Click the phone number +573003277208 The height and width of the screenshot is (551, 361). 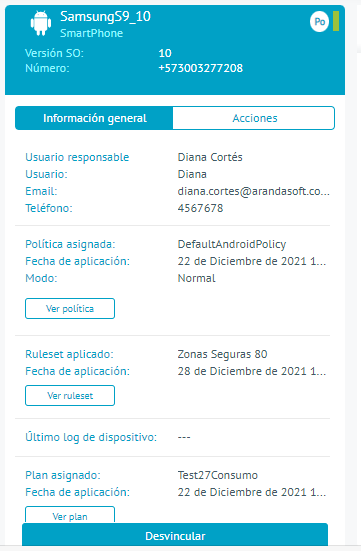200,68
